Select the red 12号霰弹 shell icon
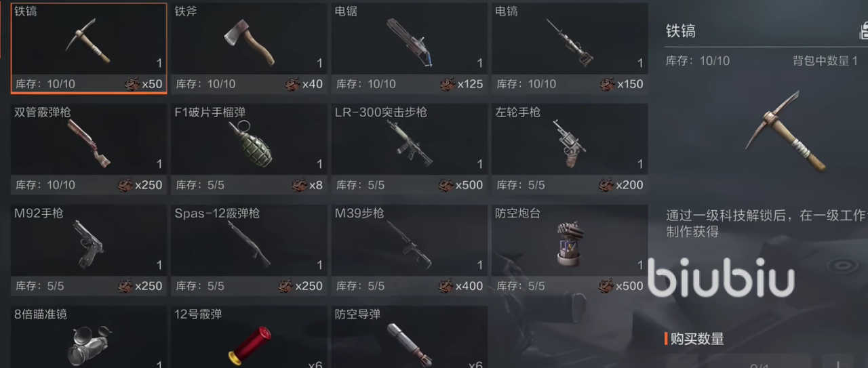 point(250,344)
